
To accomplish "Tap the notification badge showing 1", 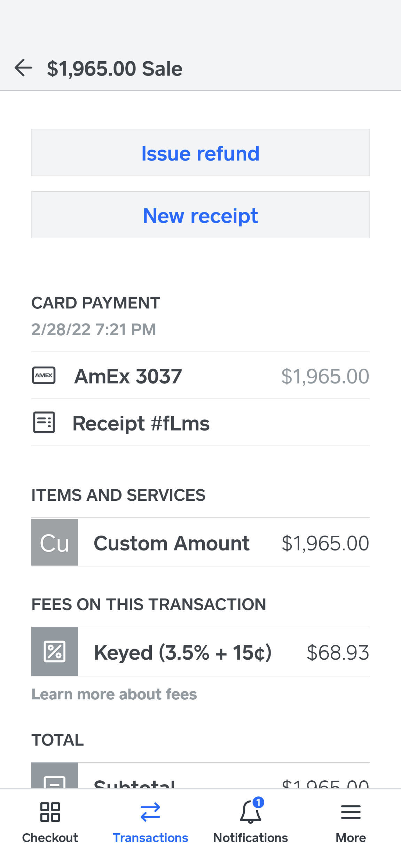I will point(258,802).
